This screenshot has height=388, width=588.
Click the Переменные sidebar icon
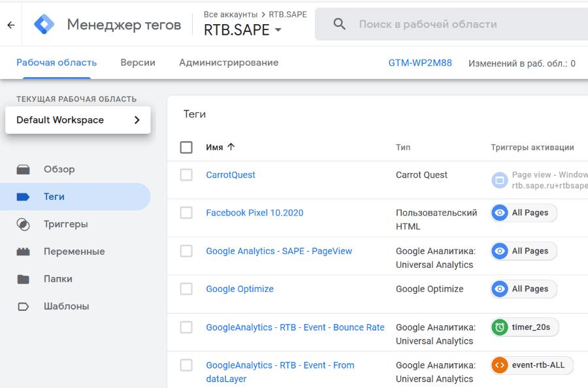click(24, 252)
